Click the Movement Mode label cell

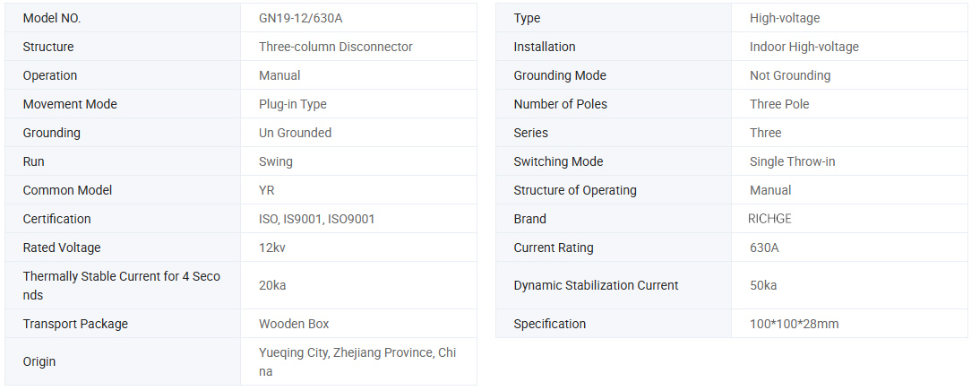pyautogui.click(x=70, y=104)
